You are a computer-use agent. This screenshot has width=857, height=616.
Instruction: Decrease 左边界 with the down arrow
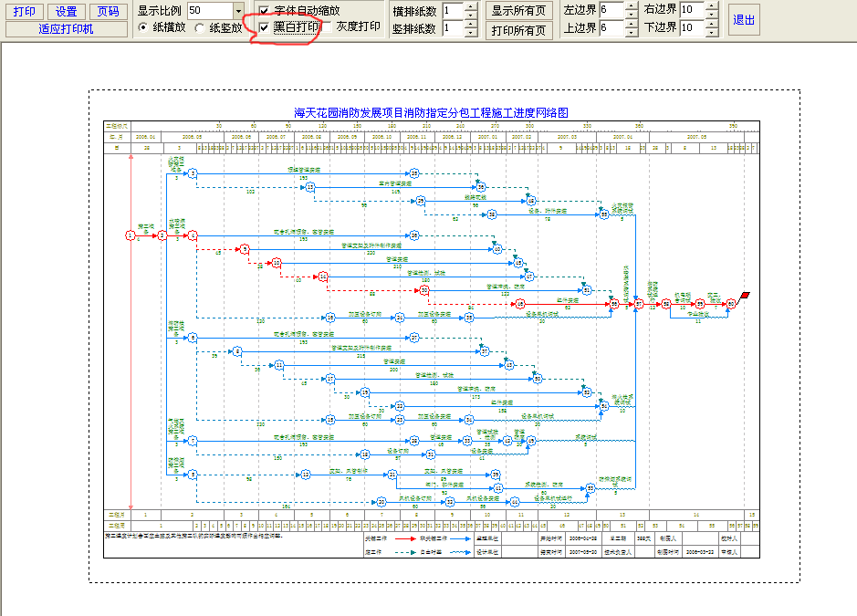pos(632,14)
